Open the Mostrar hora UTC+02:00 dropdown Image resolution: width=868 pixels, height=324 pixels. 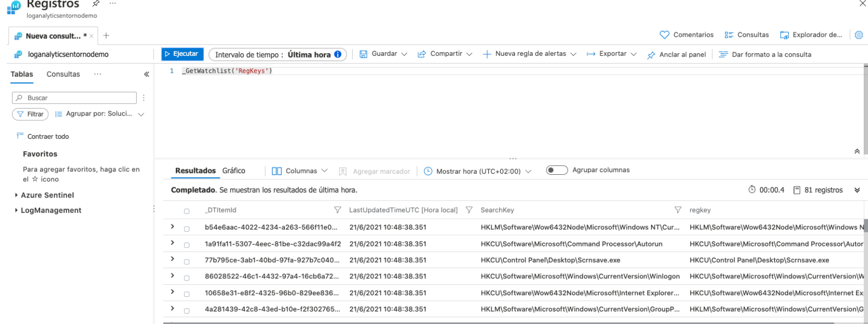pyautogui.click(x=477, y=171)
